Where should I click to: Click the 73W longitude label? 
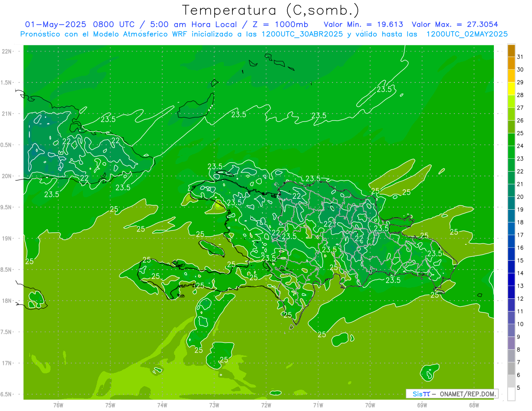click(214, 405)
